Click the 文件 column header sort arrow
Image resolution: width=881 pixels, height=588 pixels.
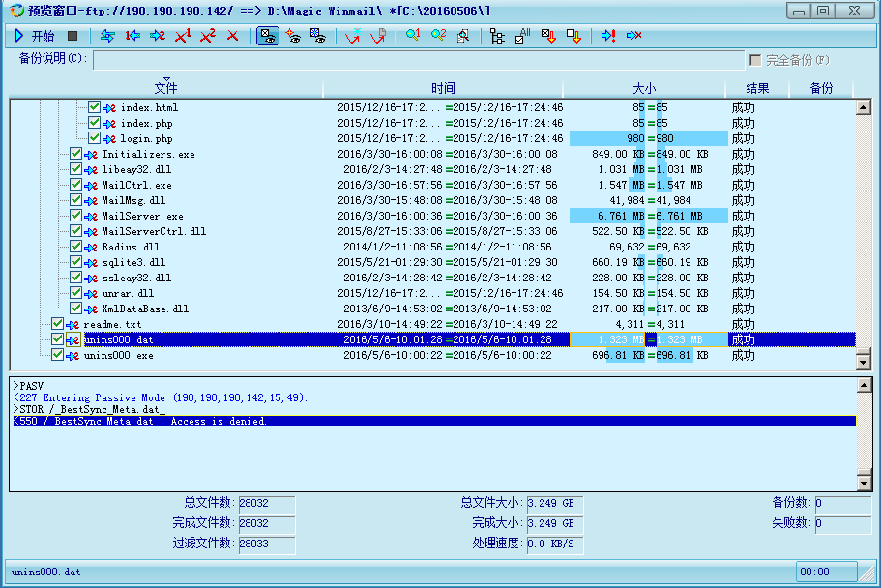tap(166, 80)
